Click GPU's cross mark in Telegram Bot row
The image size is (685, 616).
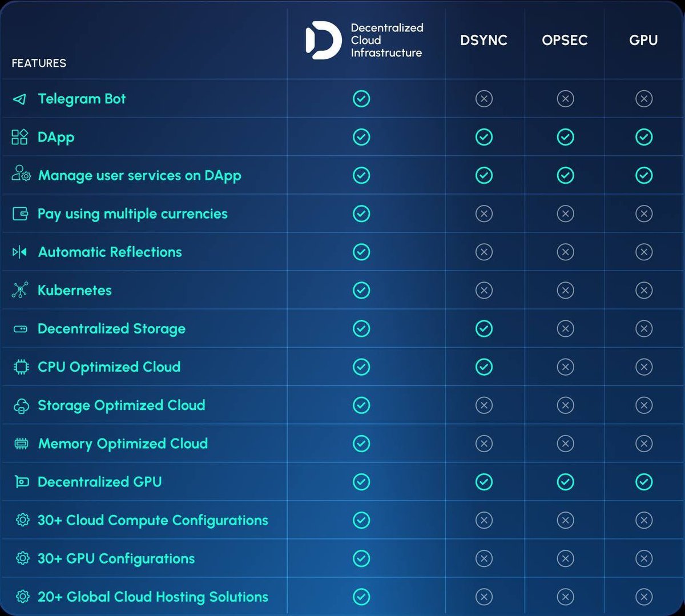click(x=644, y=99)
